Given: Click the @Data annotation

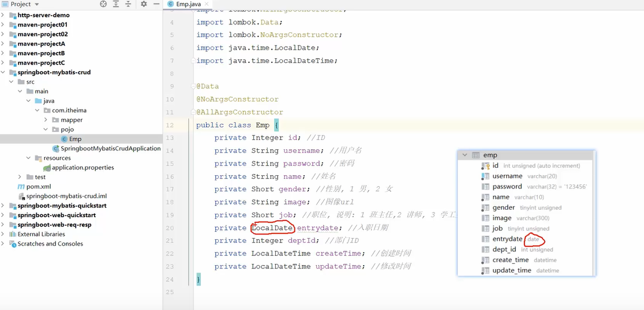Looking at the screenshot, I should pyautogui.click(x=207, y=86).
